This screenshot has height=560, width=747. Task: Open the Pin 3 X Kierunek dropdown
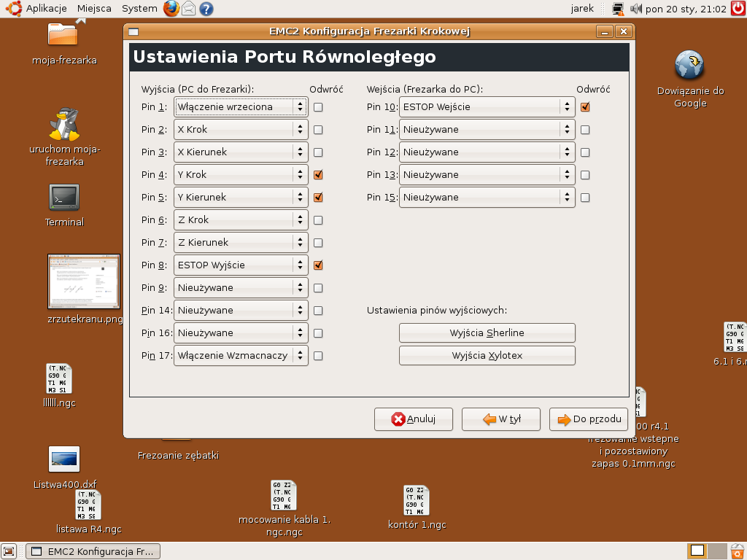tap(241, 152)
